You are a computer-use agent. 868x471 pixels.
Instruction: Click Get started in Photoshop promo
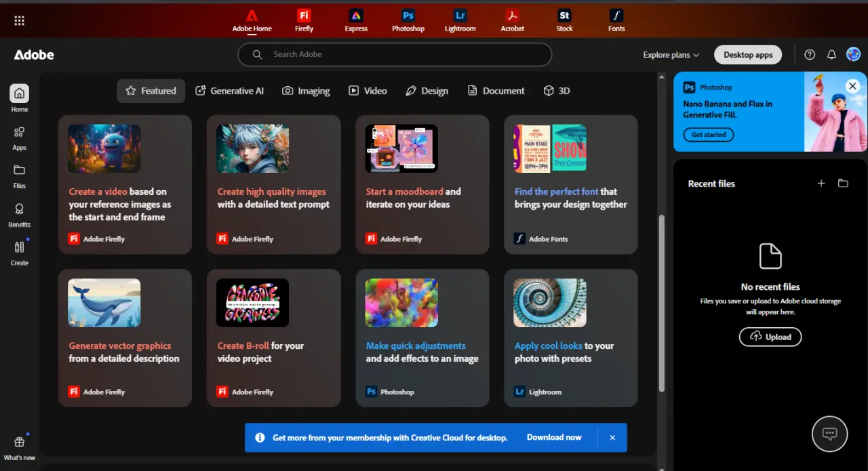[x=709, y=135]
